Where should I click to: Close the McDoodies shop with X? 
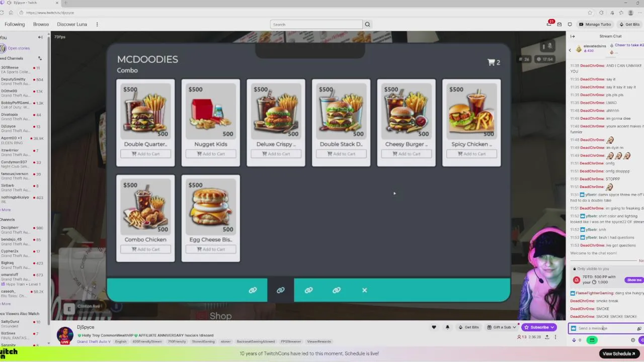coord(365,290)
